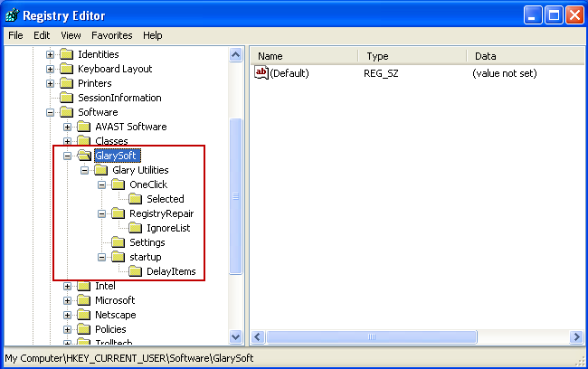Collapse the Software key
Screen dimensions: 588x369
[x=50, y=112]
